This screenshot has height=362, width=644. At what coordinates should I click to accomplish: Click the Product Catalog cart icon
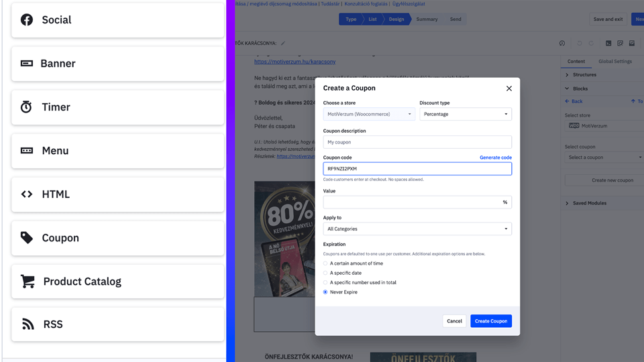(28, 282)
